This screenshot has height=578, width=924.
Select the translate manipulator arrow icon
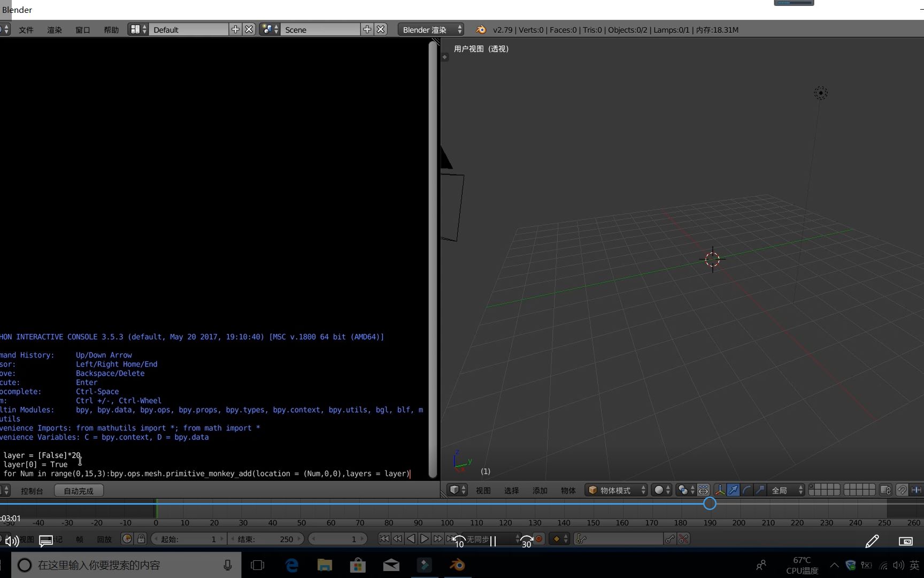point(733,490)
